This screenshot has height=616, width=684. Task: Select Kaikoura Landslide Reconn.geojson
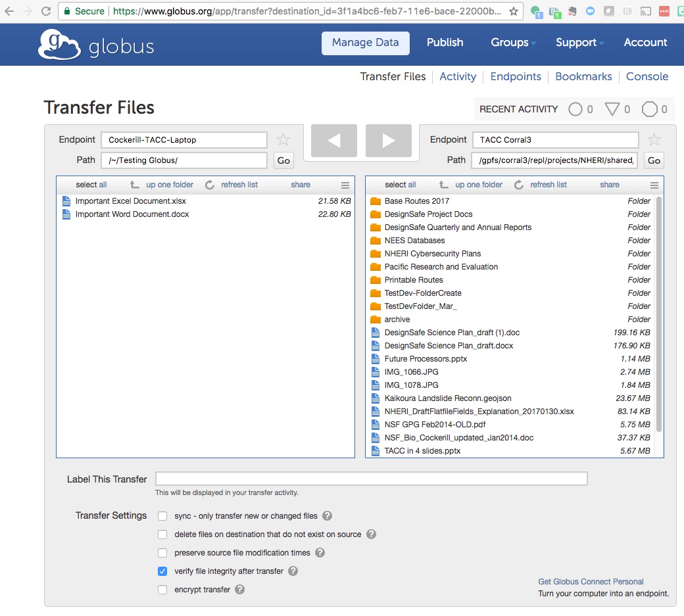[510, 398]
